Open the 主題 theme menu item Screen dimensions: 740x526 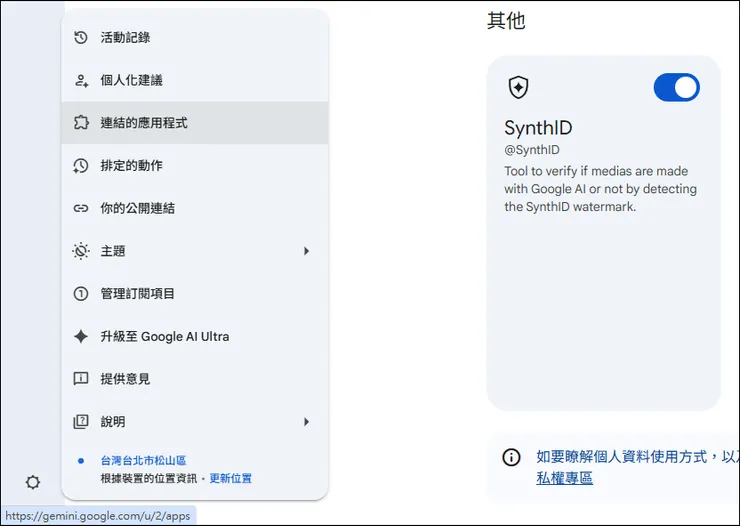point(113,251)
